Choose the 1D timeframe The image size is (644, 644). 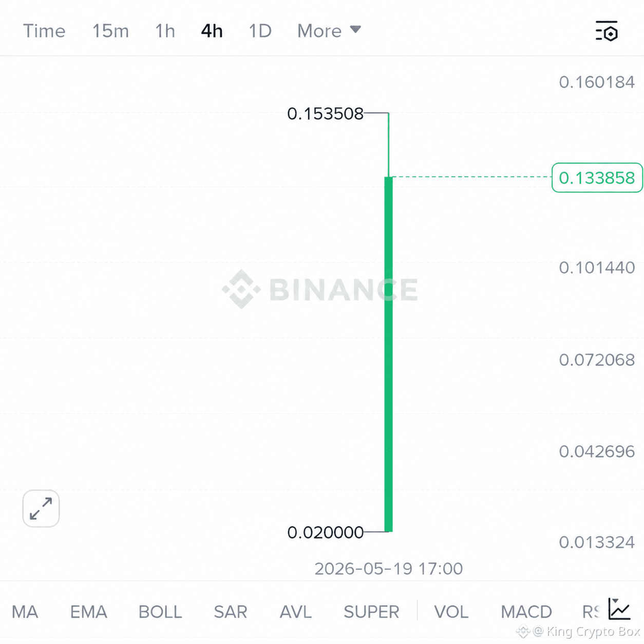[x=260, y=31]
